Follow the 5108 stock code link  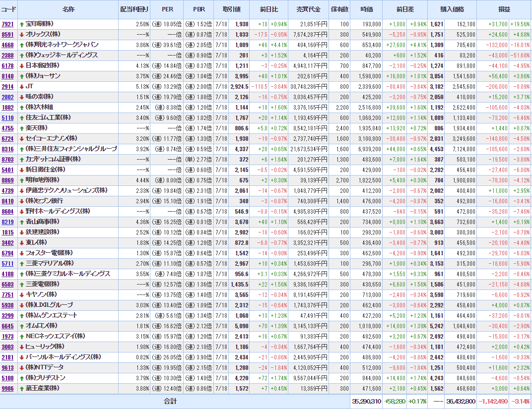click(8, 378)
